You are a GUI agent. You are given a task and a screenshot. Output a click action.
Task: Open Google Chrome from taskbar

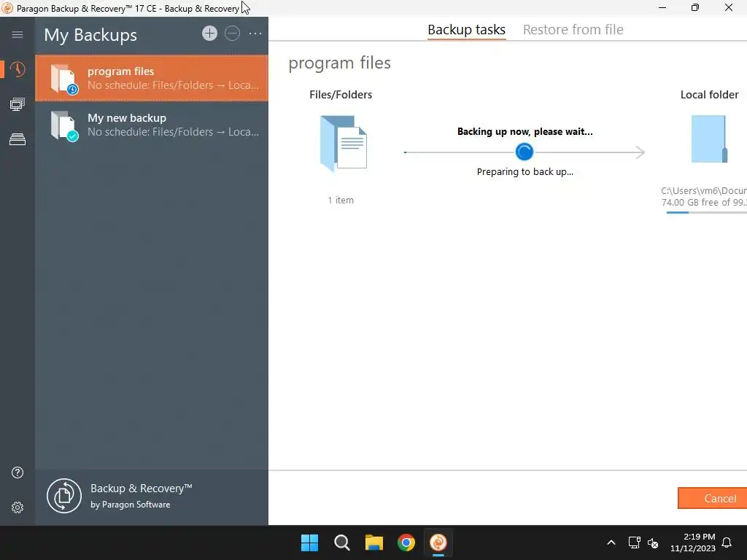tap(406, 542)
